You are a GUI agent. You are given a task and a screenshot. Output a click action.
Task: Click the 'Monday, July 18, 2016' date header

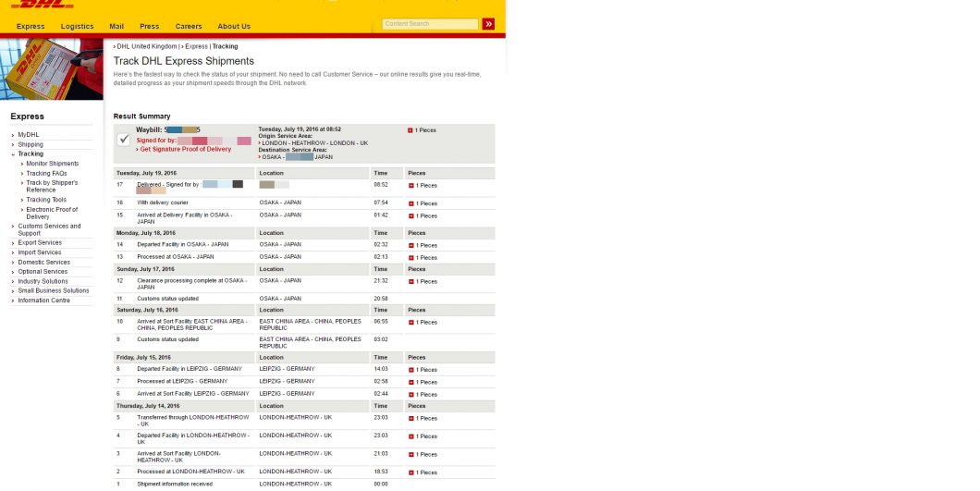[146, 233]
